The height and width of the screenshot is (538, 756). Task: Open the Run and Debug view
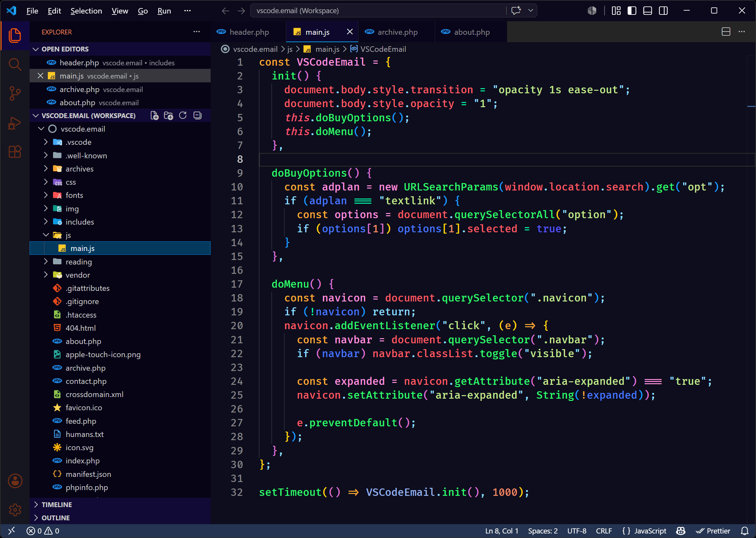(x=15, y=123)
